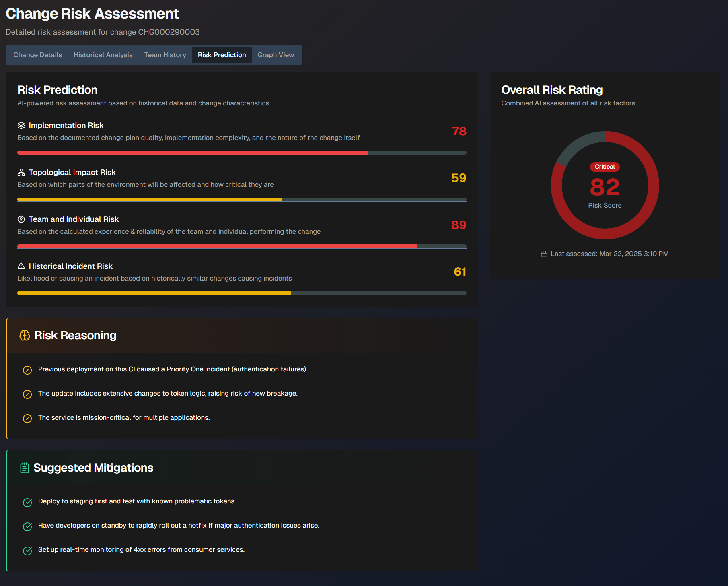728x586 pixels.
Task: Click the clipboard icon beside Suggested Mitigations
Action: [x=25, y=468]
